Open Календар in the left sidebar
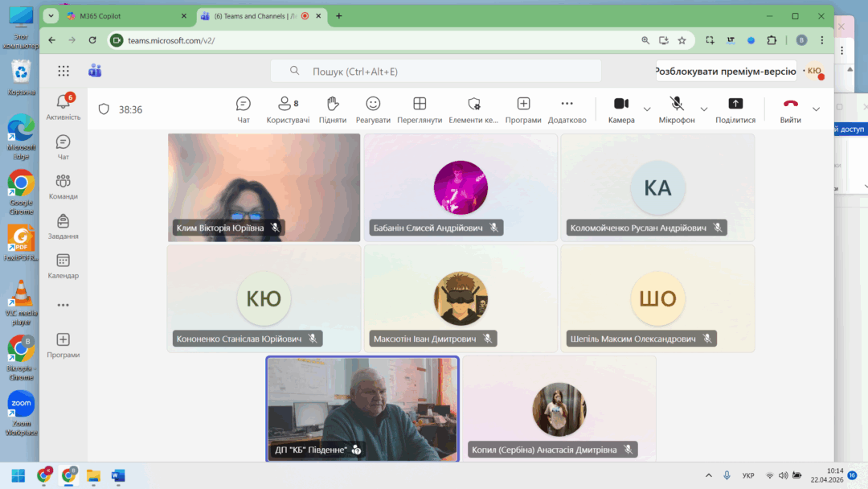 pyautogui.click(x=63, y=265)
